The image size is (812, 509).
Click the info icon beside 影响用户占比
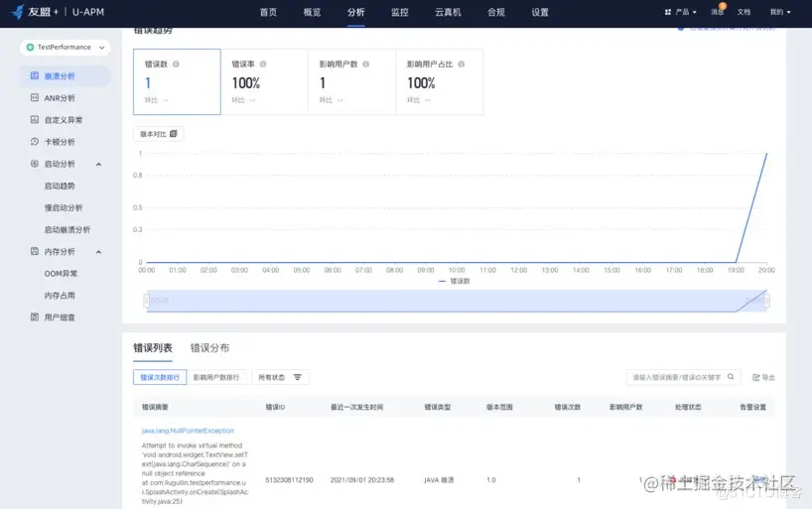point(462,64)
